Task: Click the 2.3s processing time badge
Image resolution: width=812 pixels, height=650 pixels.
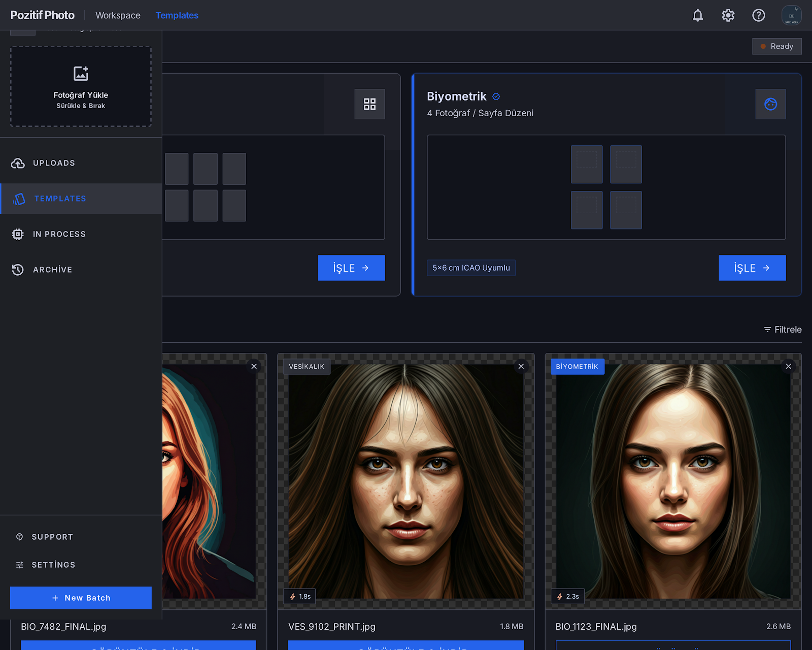Action: 568,597
